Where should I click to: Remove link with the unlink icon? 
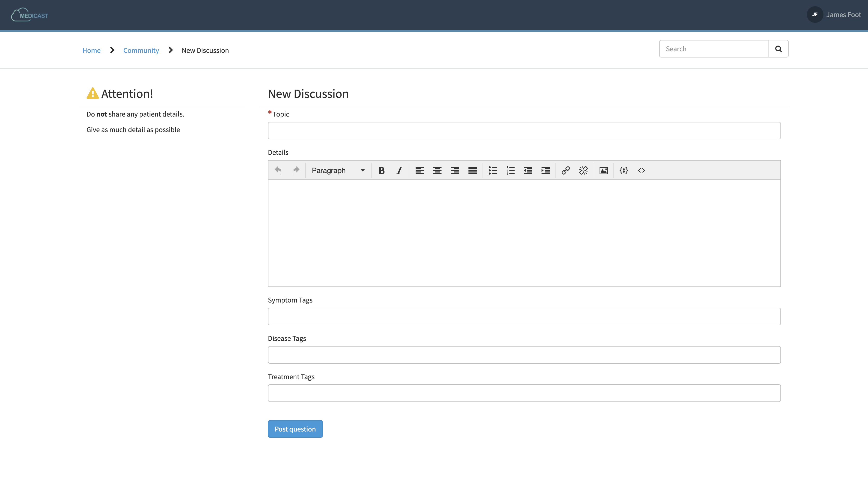pos(583,170)
